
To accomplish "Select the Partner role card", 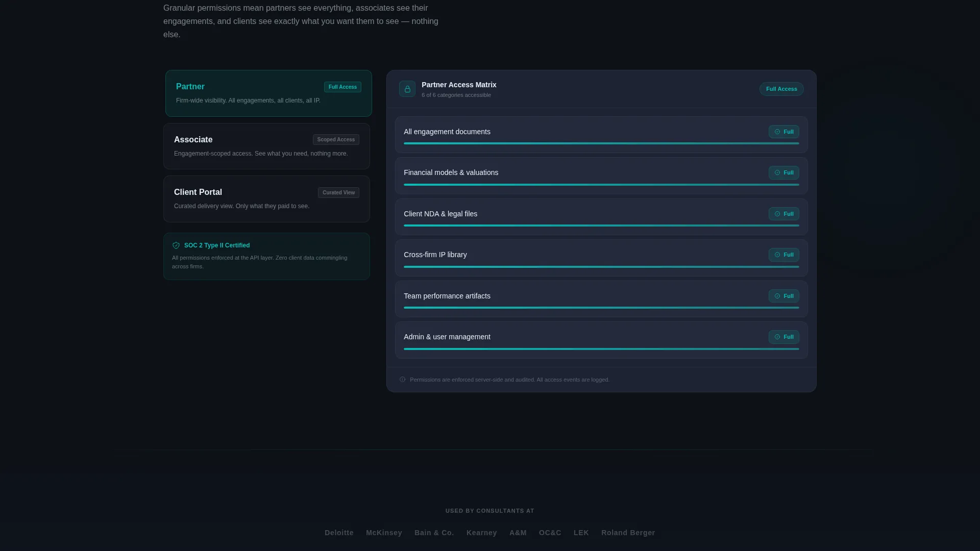I will pyautogui.click(x=268, y=93).
